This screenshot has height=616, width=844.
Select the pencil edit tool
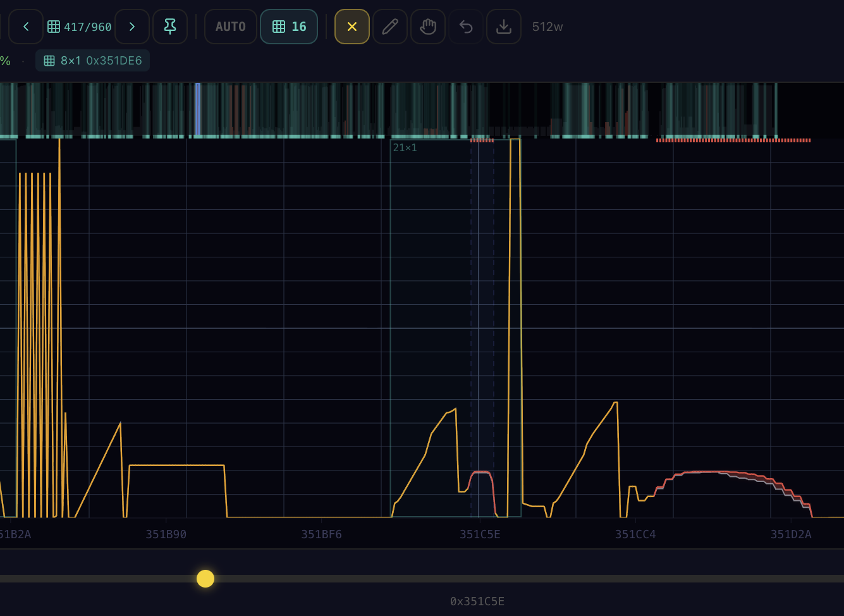[390, 27]
